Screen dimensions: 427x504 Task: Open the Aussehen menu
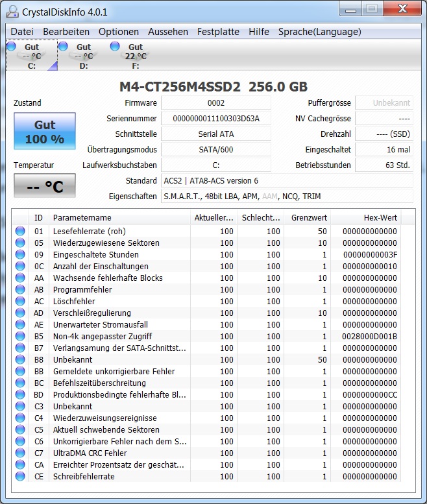[168, 32]
